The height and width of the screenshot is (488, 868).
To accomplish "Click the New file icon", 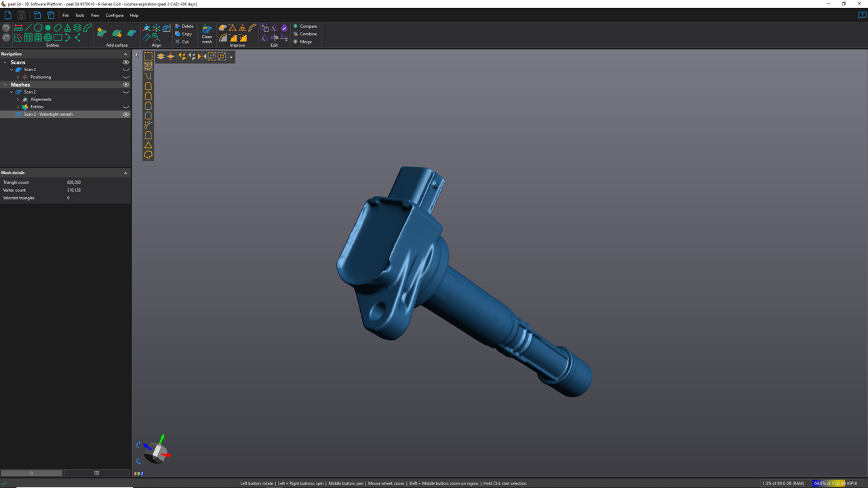I will click(x=8, y=15).
